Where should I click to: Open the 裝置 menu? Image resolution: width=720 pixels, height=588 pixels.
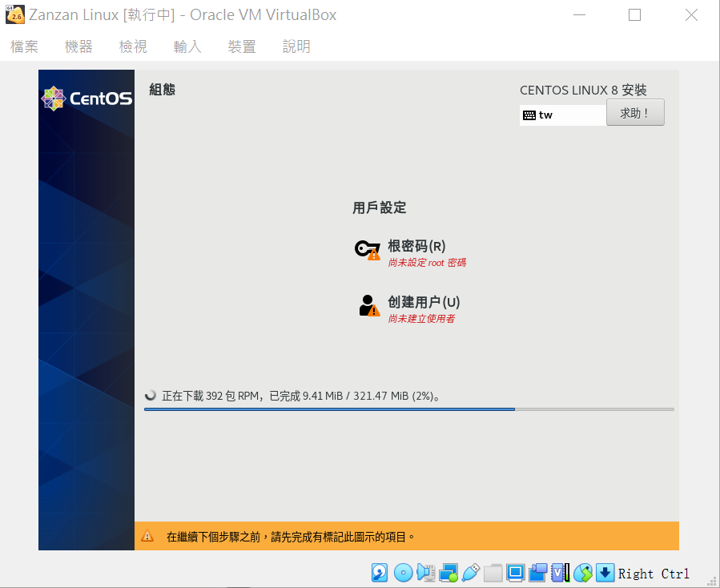pos(242,46)
